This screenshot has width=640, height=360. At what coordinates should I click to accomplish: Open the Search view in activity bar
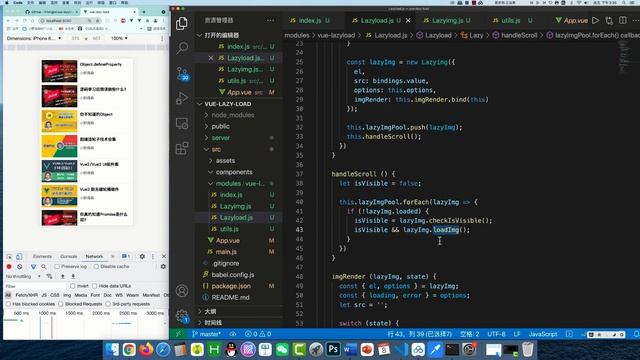(182, 48)
